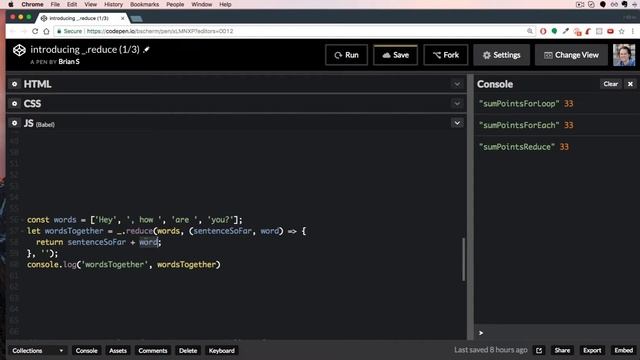Screen dimensions: 640x360
Task: Click the console.log code line
Action: click(124, 264)
